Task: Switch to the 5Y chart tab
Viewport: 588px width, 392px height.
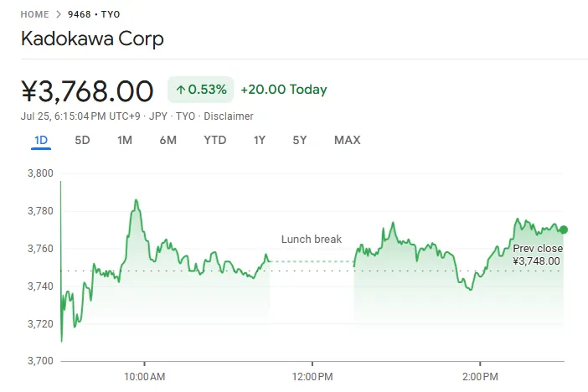Action: (x=300, y=140)
